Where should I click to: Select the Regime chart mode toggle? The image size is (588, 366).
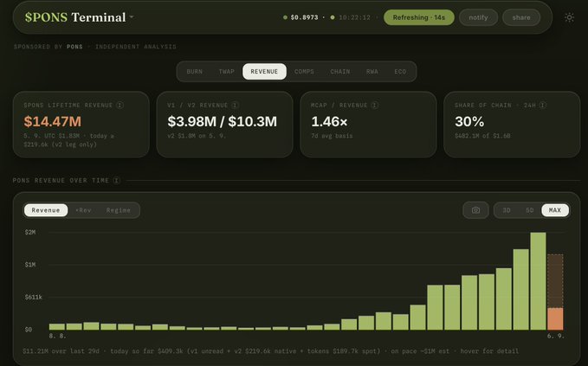[118, 210]
